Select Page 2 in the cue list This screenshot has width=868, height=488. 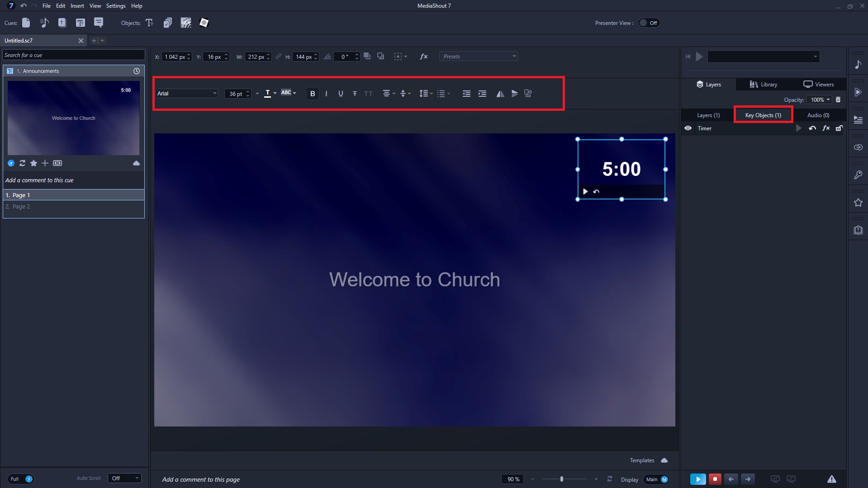coord(21,207)
